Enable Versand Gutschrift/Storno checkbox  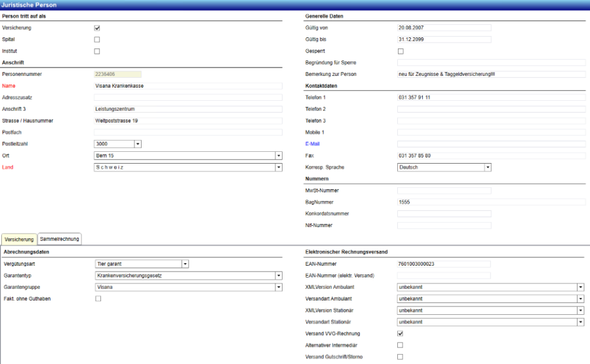click(401, 357)
